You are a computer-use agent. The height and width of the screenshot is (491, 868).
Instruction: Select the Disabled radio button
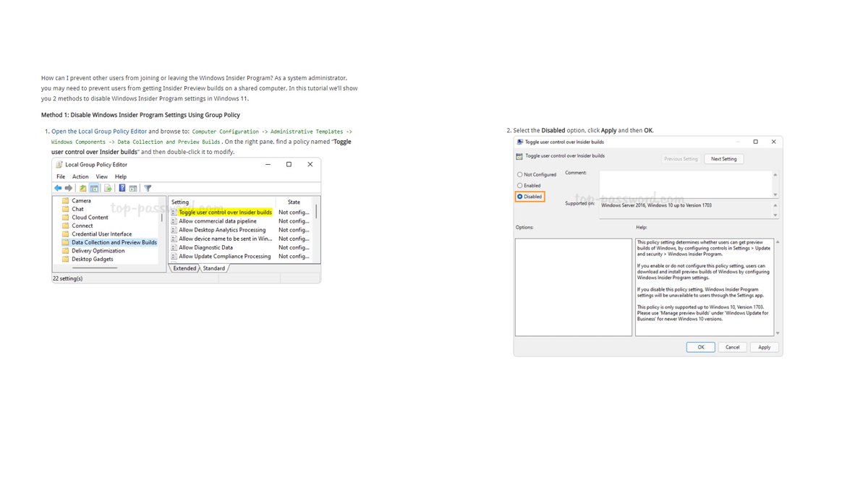click(520, 196)
